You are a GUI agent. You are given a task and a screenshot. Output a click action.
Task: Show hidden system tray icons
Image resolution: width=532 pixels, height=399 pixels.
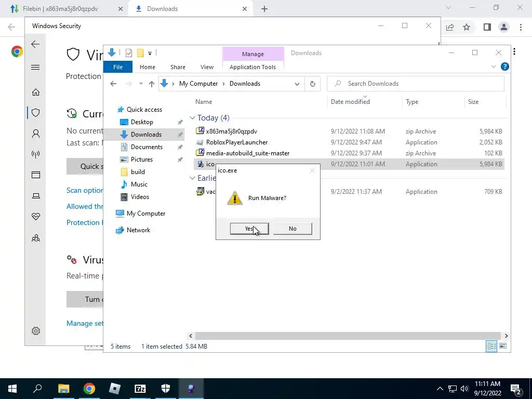(x=440, y=389)
